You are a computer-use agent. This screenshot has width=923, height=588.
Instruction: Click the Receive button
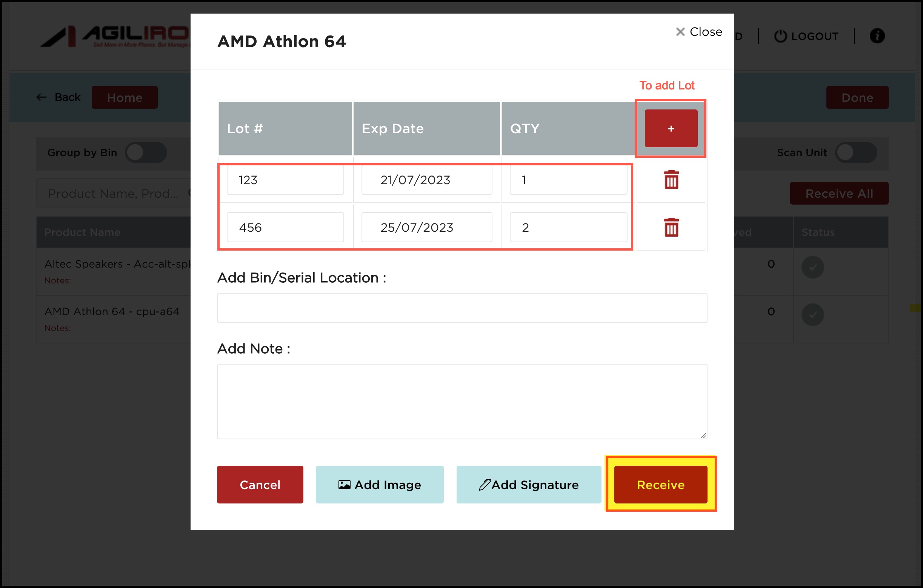[x=660, y=485]
